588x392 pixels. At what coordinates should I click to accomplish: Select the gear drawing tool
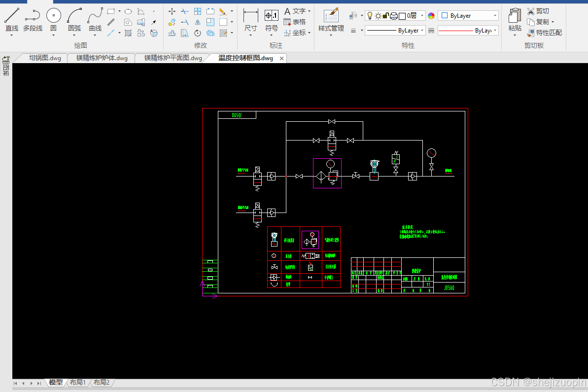[141, 33]
